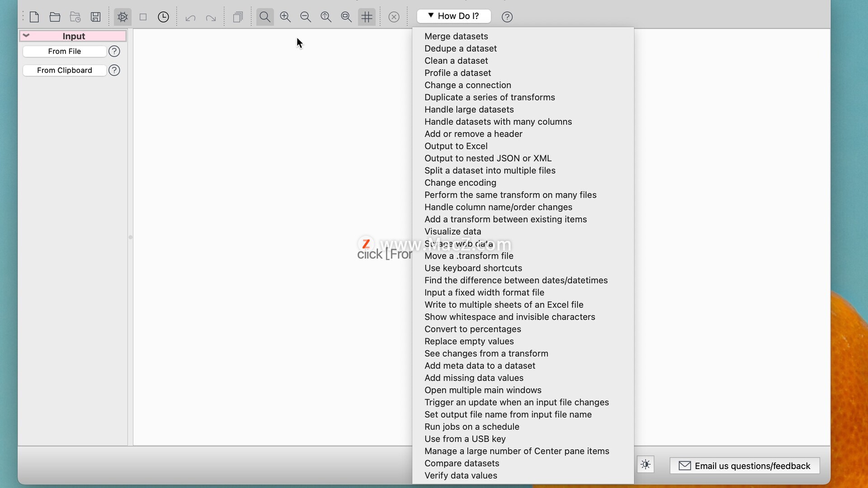This screenshot has height=488, width=868.
Task: Click the From Clipboard button
Action: [x=65, y=70]
